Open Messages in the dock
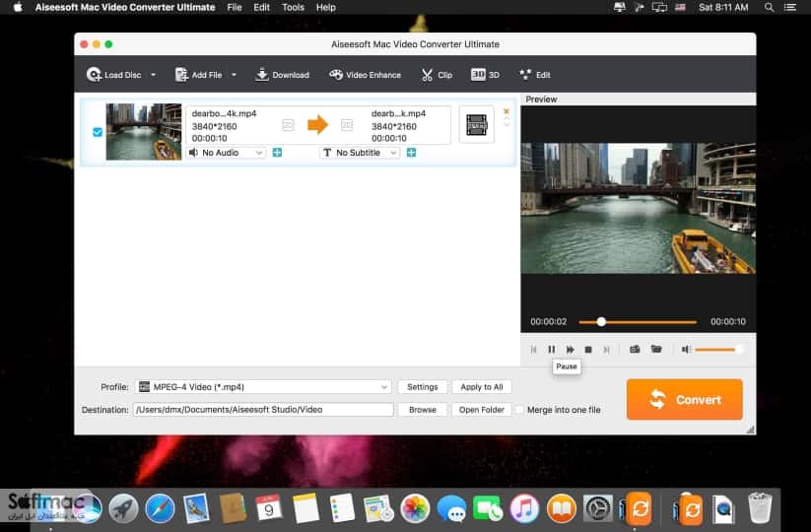811x532 pixels. pyautogui.click(x=451, y=508)
